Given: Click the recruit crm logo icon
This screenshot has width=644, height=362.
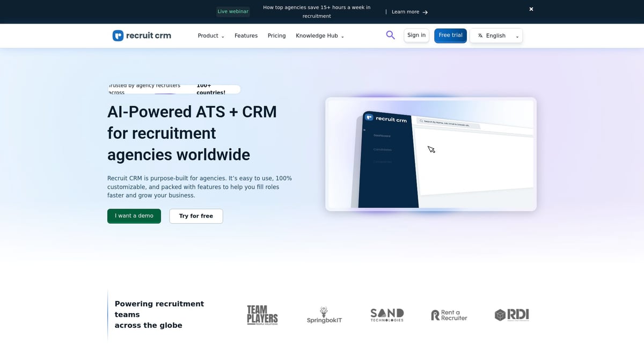Looking at the screenshot, I should coord(117,35).
